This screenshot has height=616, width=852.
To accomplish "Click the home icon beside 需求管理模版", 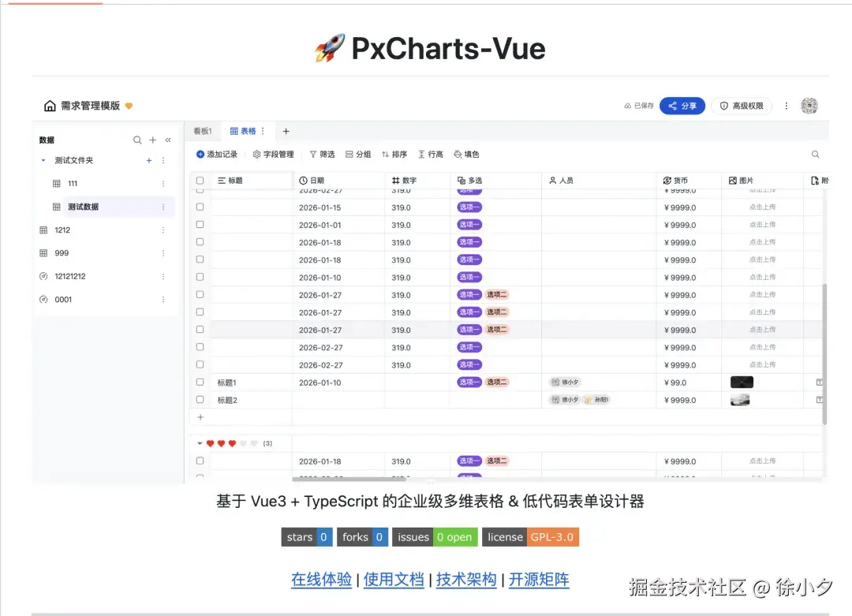I will 50,106.
